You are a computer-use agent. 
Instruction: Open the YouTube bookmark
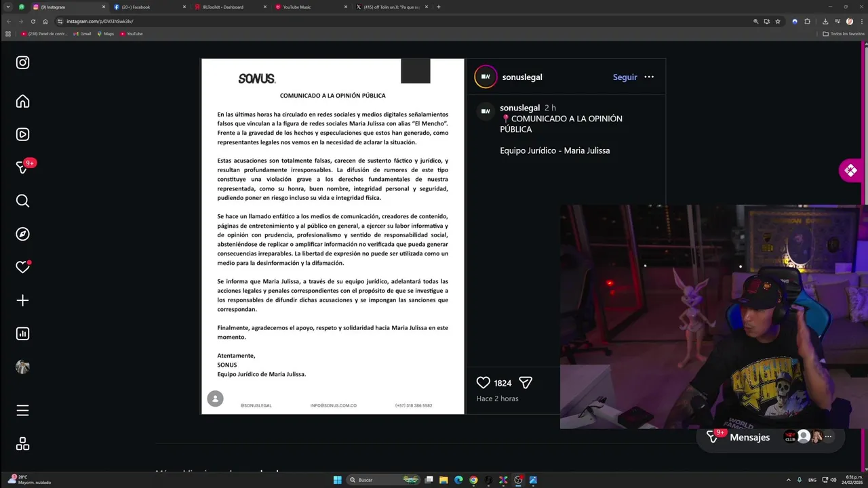(132, 33)
